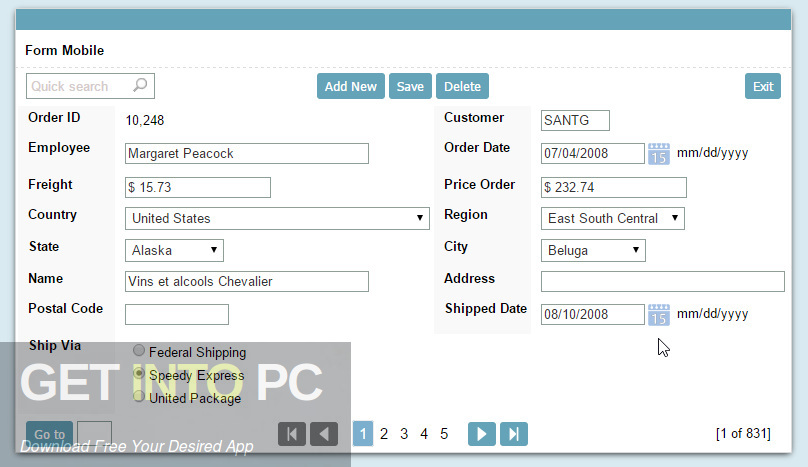Open the Shipped Date calendar picker
The height and width of the screenshot is (467, 808).
tap(659, 314)
